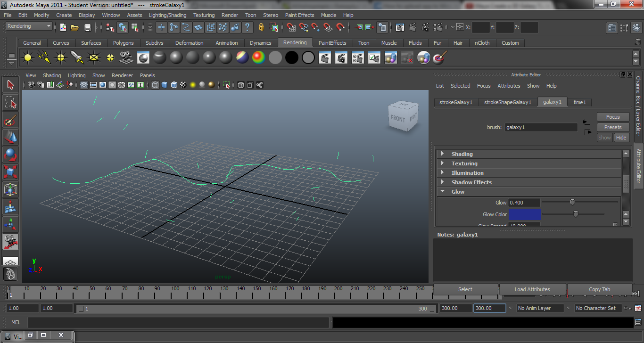Toggle the viewport grid display

tap(84, 85)
